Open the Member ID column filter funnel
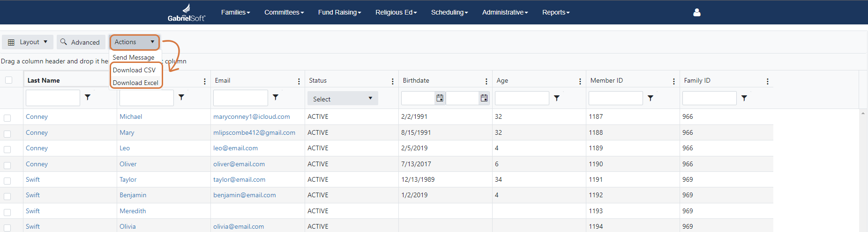This screenshot has width=868, height=232. pos(651,98)
